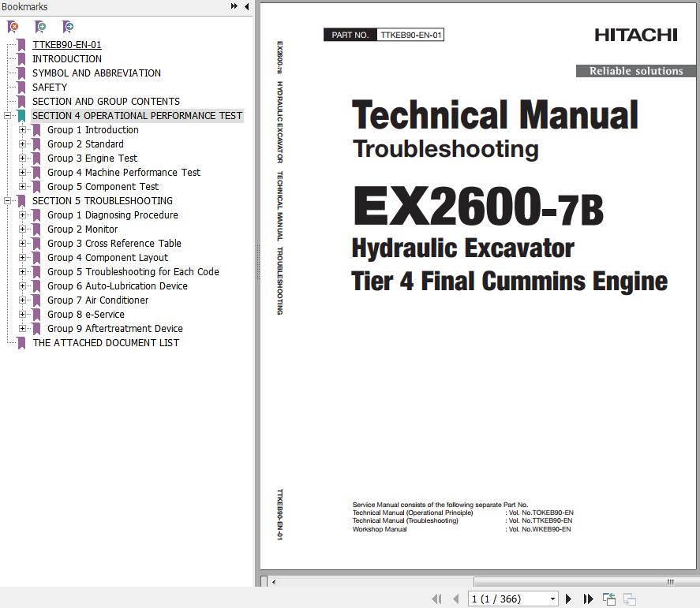Open the SAFETY bookmark
Viewport: 700px width, 608px height.
tap(50, 88)
